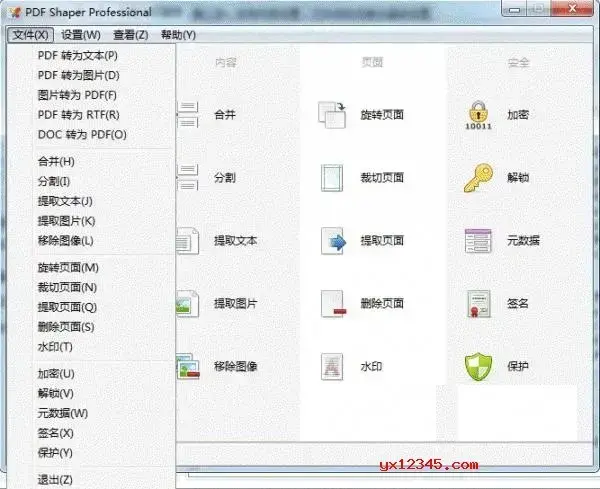Click the 保护 label in security column
Screen dimensions: 600x489
[518, 367]
